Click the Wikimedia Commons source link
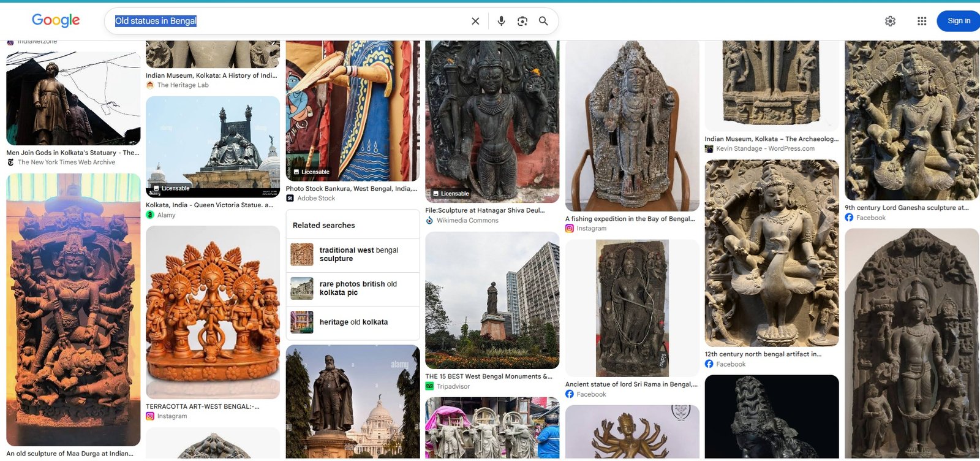Screen dimensions: 980x461 pyautogui.click(x=467, y=221)
